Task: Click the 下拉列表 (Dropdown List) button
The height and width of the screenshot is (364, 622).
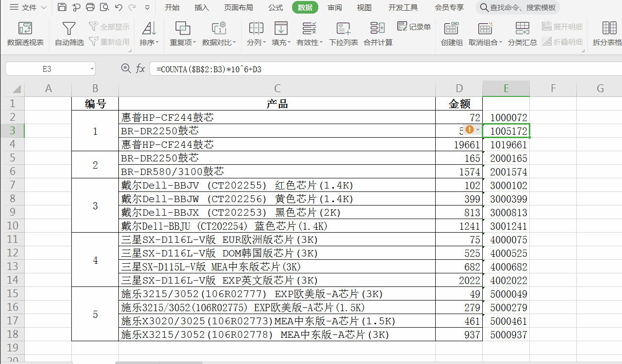Action: pos(343,33)
